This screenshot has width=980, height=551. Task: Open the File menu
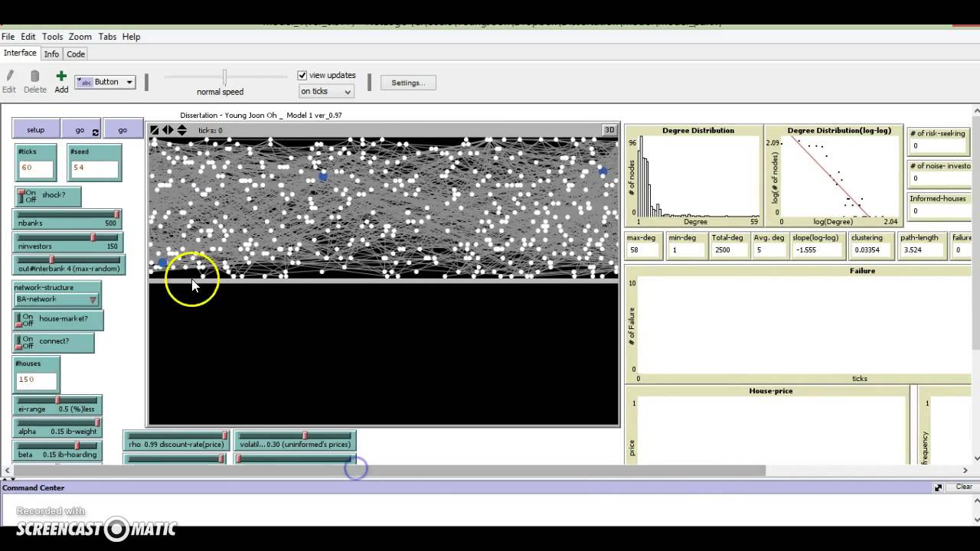pyautogui.click(x=8, y=36)
